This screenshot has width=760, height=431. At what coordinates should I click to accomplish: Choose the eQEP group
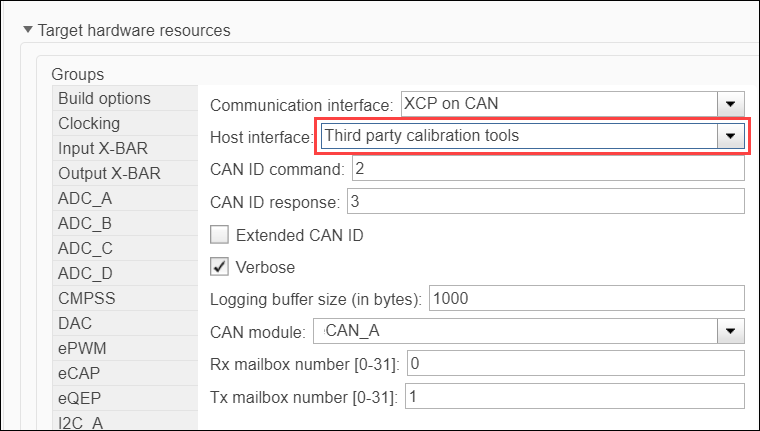point(81,399)
